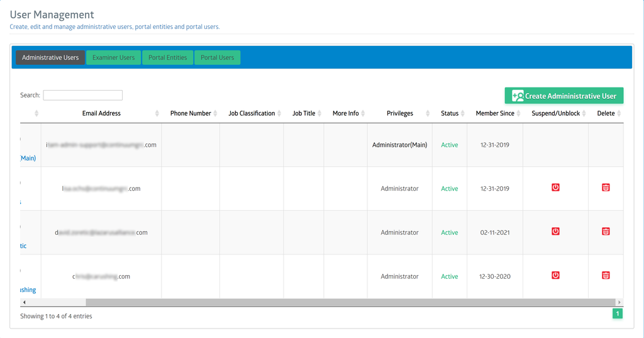Screen dimensions: 644x338
Task: Click the right arrow of the horizontal scrollbar
Action: click(x=619, y=303)
